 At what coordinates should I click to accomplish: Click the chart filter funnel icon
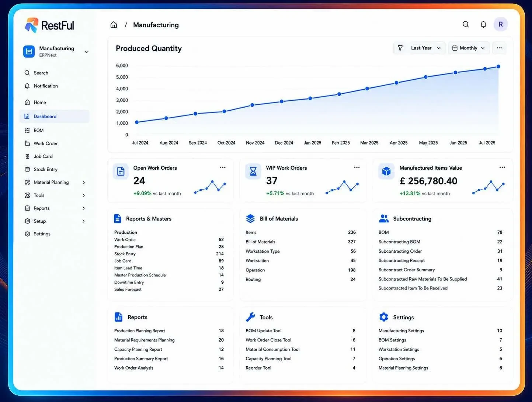point(400,48)
